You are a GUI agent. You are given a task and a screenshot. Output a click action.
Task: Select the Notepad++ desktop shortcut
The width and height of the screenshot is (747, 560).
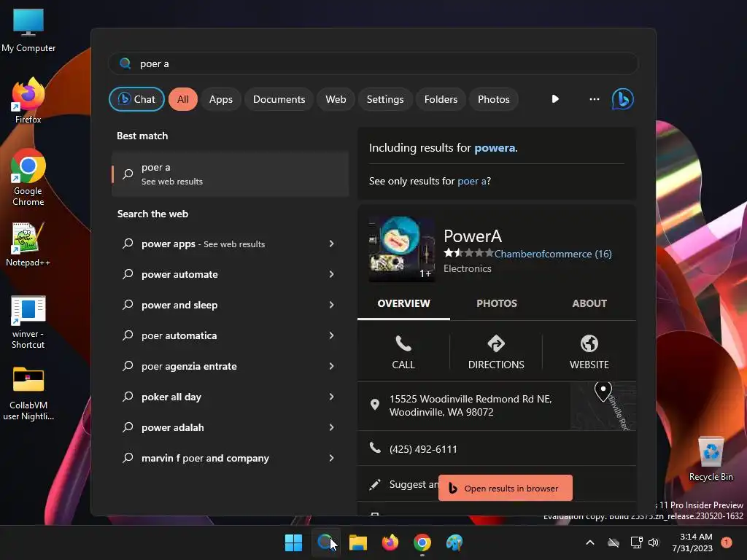pos(28,244)
